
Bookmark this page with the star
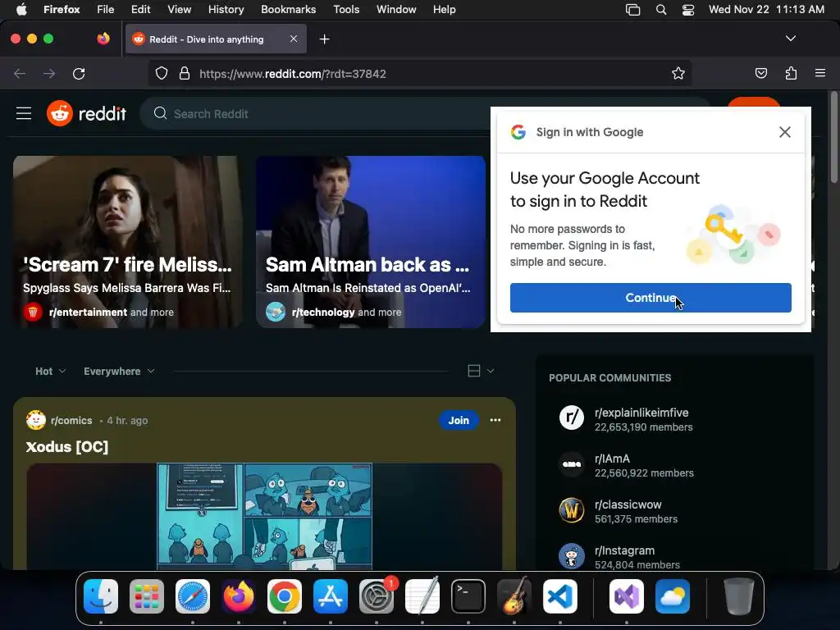point(678,73)
